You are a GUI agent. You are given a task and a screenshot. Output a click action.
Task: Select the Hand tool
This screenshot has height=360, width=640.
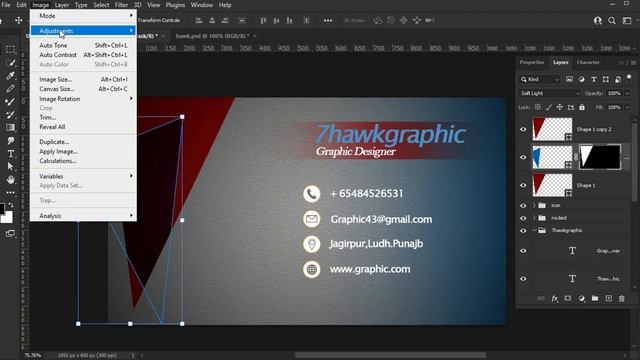[11, 180]
